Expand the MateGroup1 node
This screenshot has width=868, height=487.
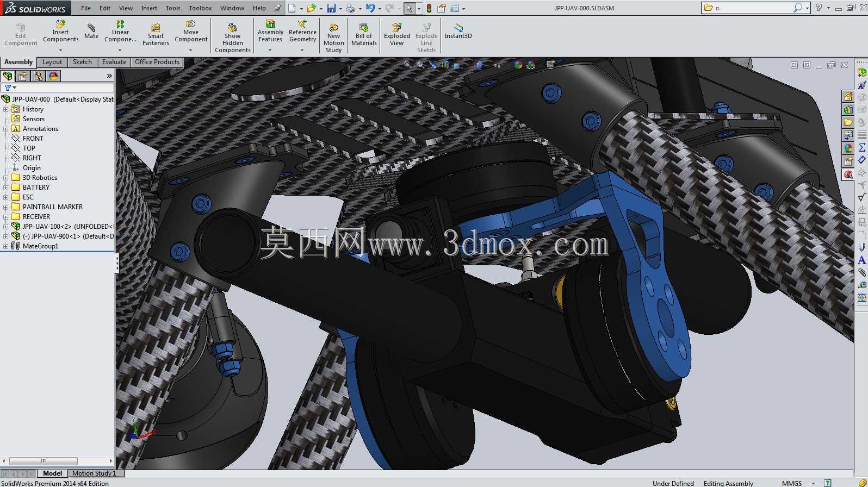(6, 246)
